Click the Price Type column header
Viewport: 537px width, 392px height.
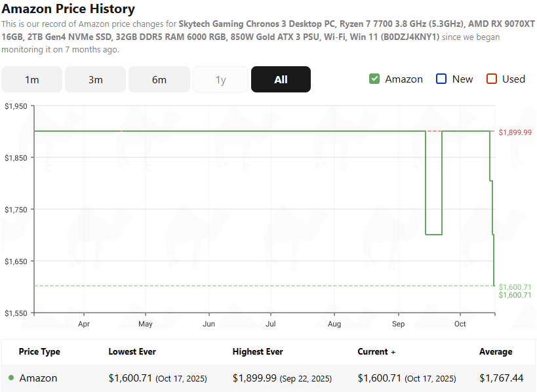[39, 351]
